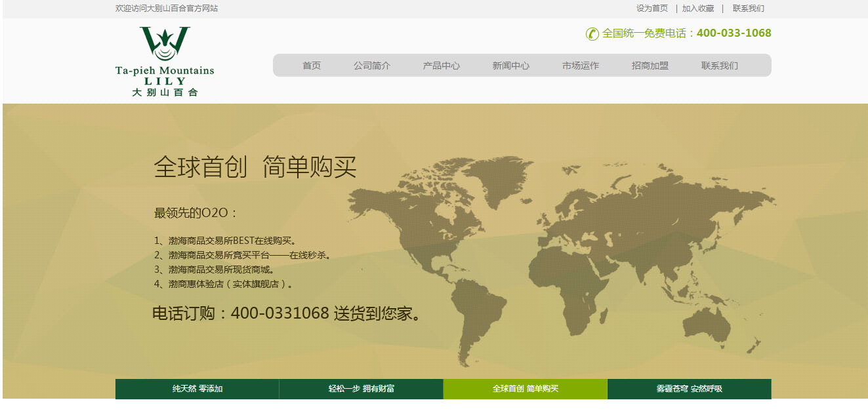
Task: Navigate to 新闻中心
Action: click(x=511, y=66)
